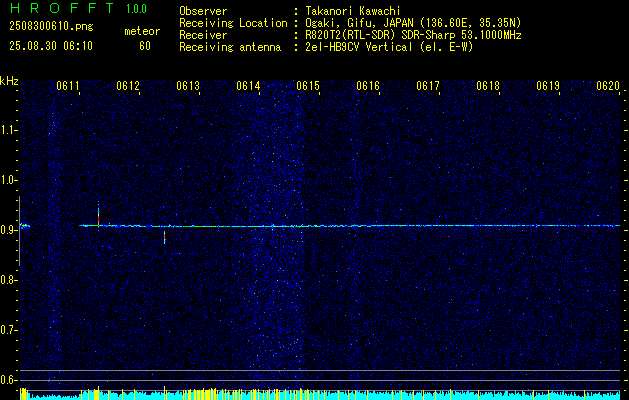Viewport: 629px width, 400px height.
Task: Click the 0613 time marker
Action: [x=188, y=86]
